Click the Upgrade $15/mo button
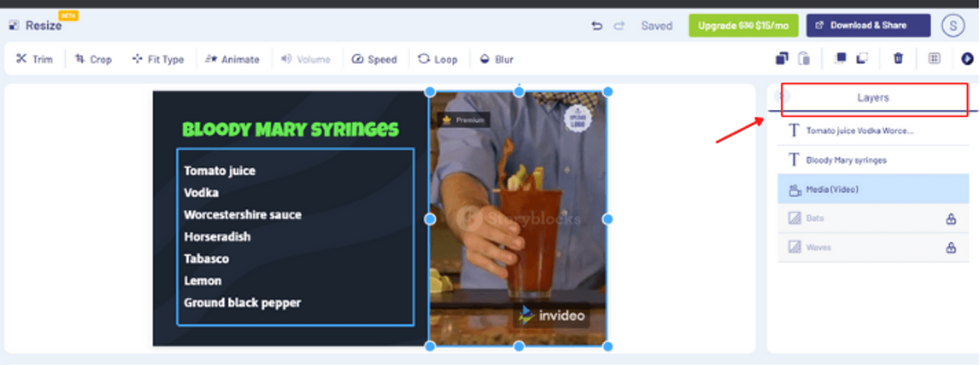Image resolution: width=980 pixels, height=365 pixels. pyautogui.click(x=743, y=26)
